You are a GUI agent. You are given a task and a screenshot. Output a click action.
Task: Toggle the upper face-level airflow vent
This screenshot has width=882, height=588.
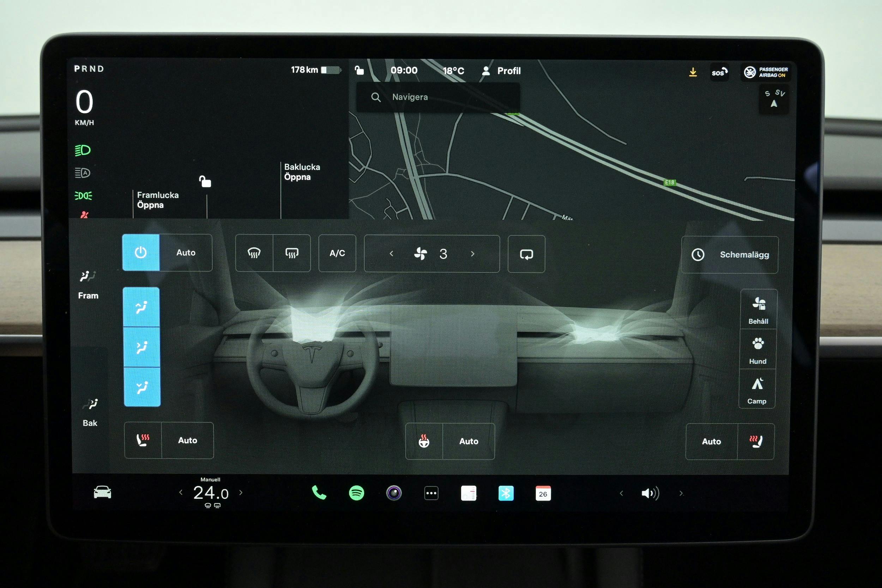pos(141,307)
